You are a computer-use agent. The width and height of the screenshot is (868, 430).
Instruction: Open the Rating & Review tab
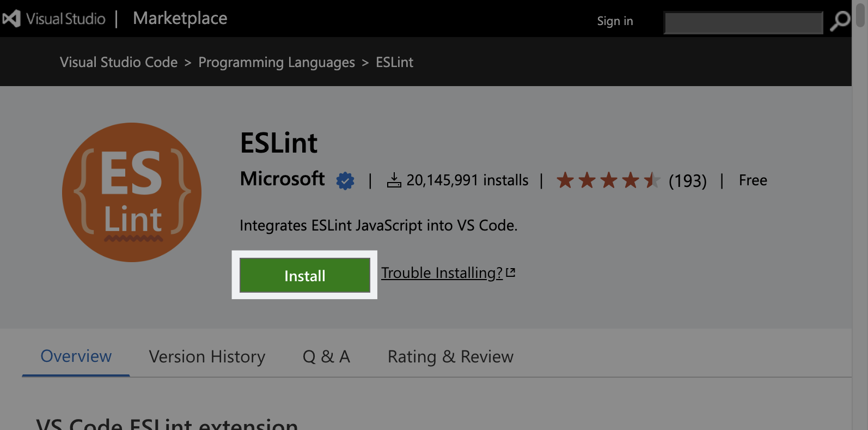coord(450,356)
